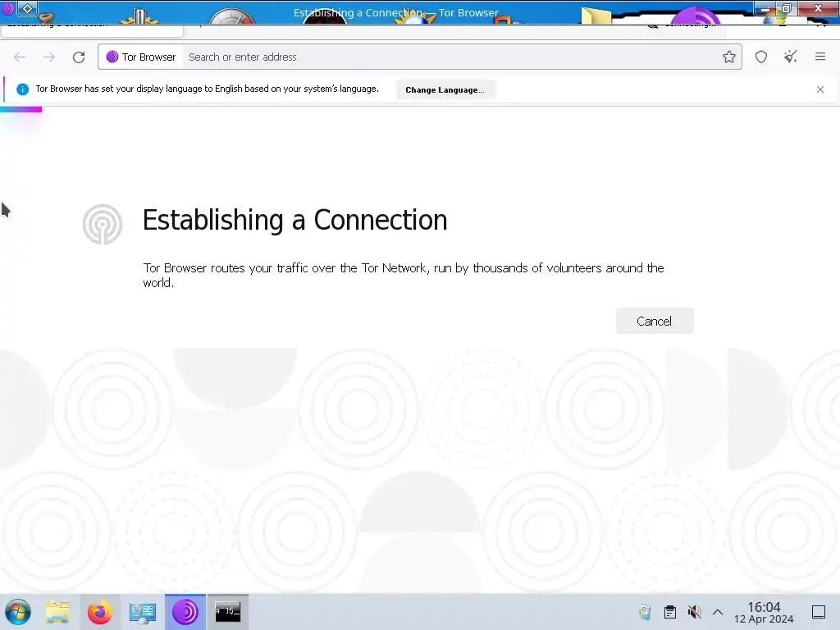This screenshot has height=630, width=840.
Task: Click the Change Language button
Action: click(445, 89)
